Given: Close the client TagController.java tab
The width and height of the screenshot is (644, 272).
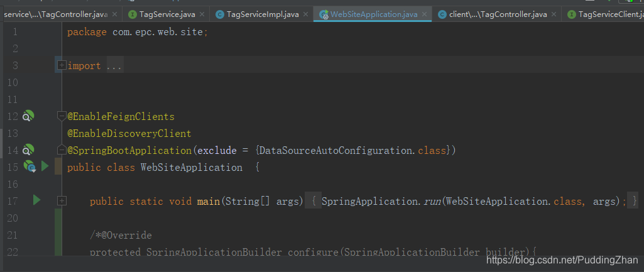Looking at the screenshot, I should [x=554, y=14].
